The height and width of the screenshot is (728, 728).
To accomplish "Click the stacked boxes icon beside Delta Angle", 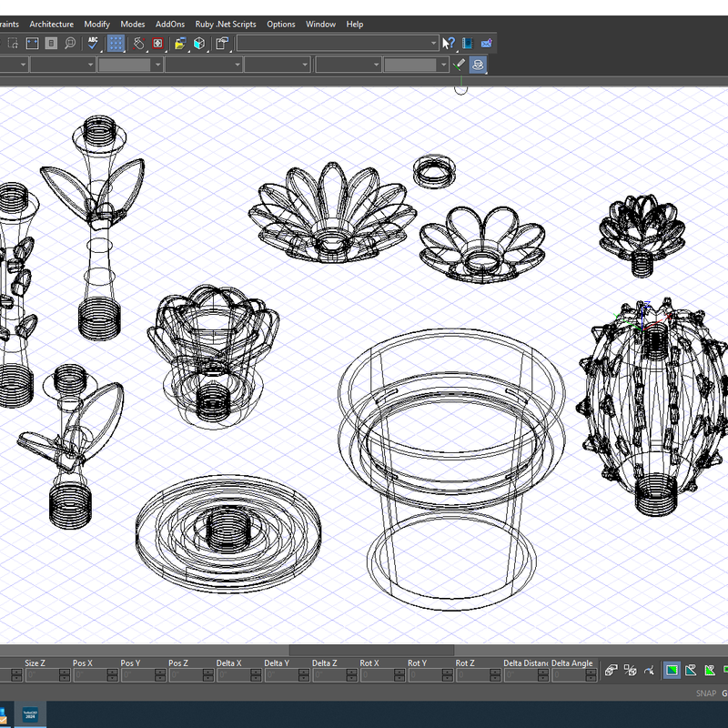I will (x=611, y=670).
